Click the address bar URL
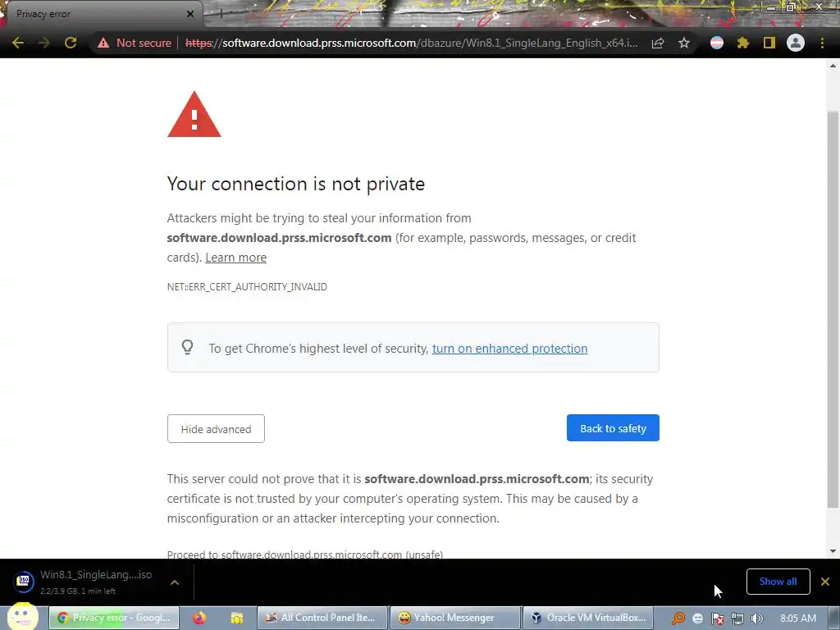 coord(412,43)
